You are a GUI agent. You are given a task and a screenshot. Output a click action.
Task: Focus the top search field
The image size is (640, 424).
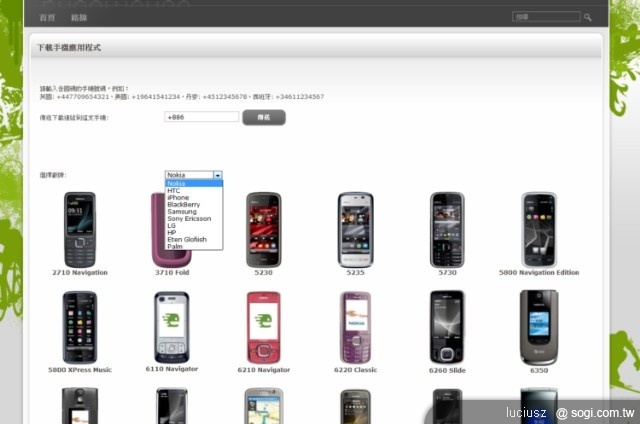[546, 17]
